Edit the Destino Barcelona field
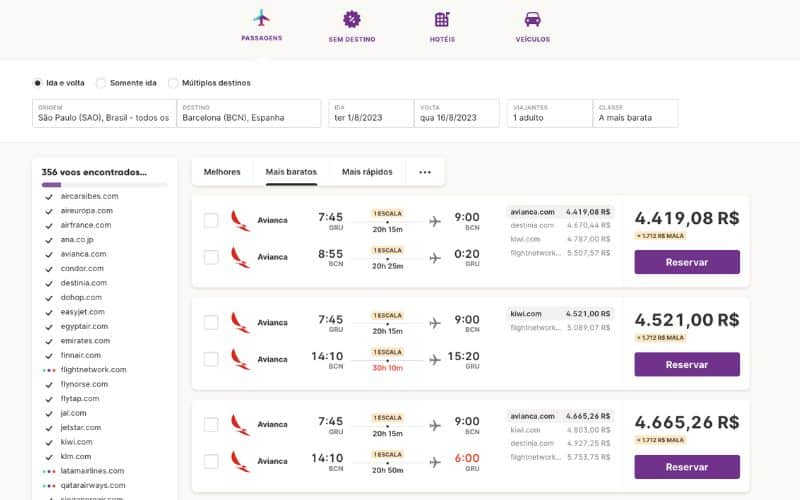This screenshot has height=500, width=800. tap(249, 113)
